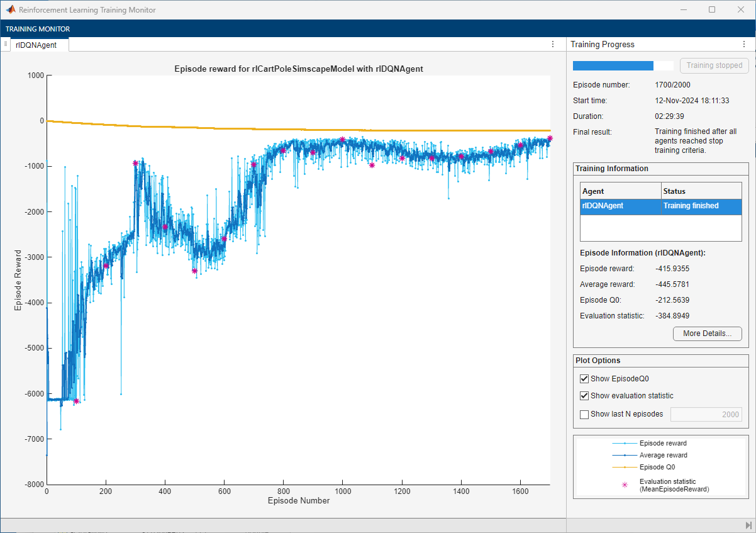Select rlDQNAgent row in Training Information table
Viewport: 756px width, 533px height.
[660, 206]
